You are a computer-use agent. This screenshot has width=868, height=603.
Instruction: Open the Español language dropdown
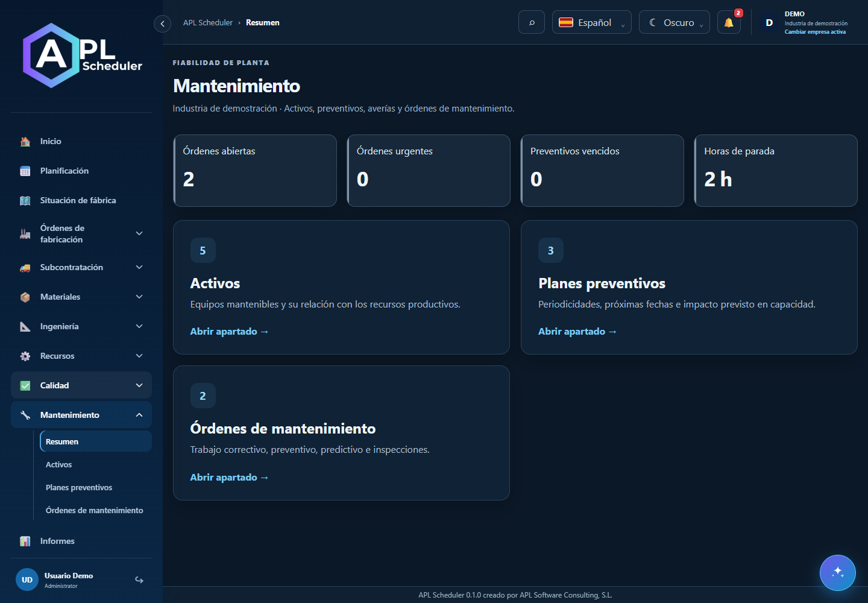(x=592, y=22)
